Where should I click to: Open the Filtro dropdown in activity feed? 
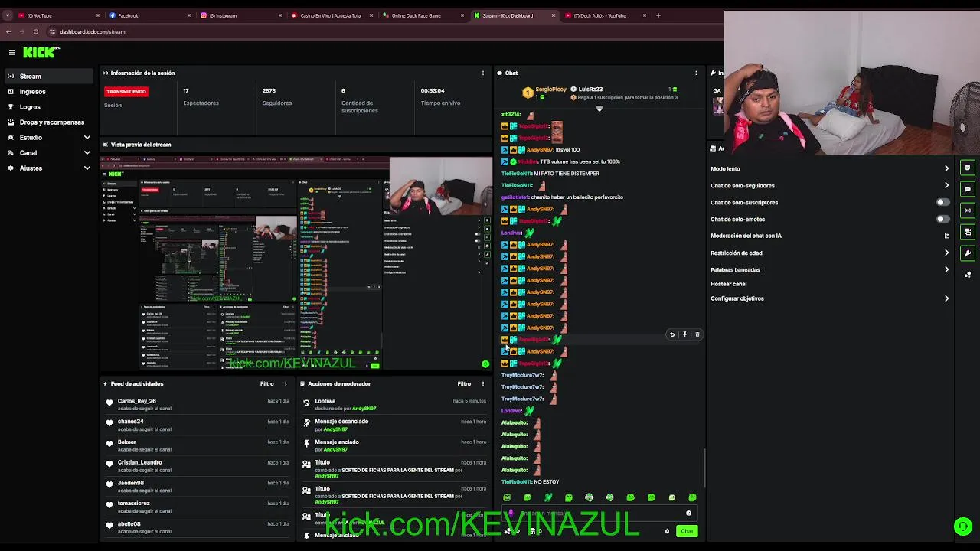coord(266,383)
